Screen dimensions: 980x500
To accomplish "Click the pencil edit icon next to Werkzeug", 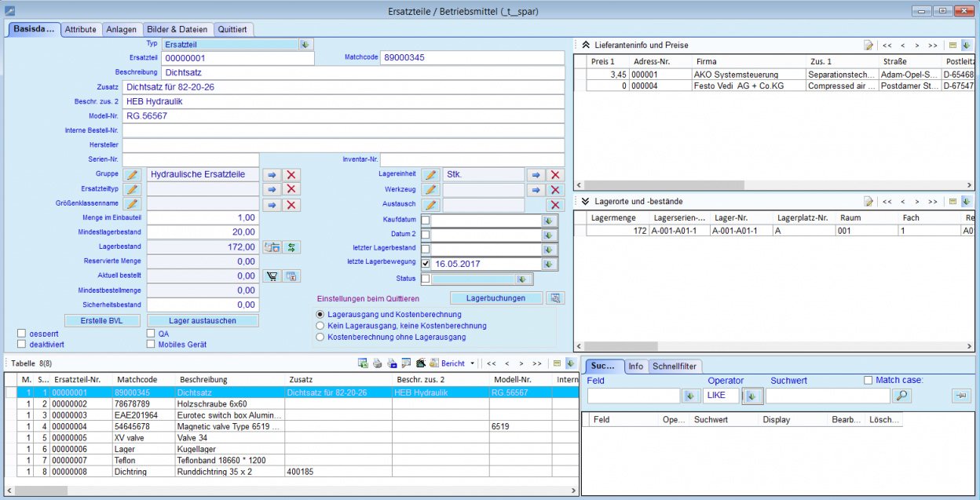I will tap(430, 190).
